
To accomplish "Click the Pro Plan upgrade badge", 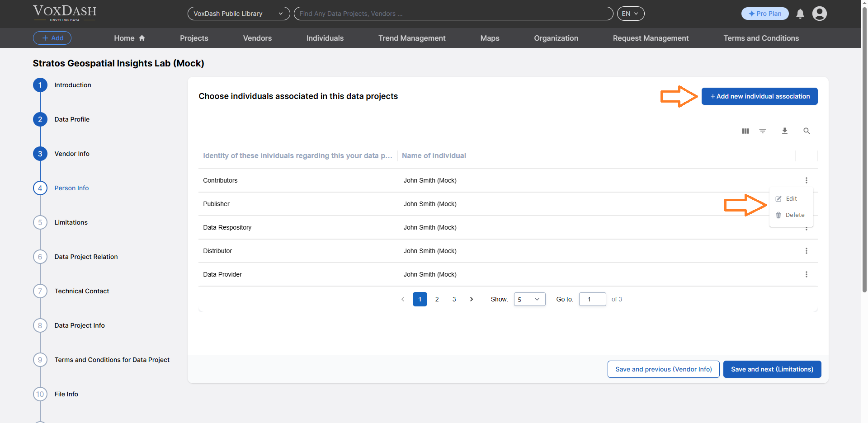I will click(764, 14).
